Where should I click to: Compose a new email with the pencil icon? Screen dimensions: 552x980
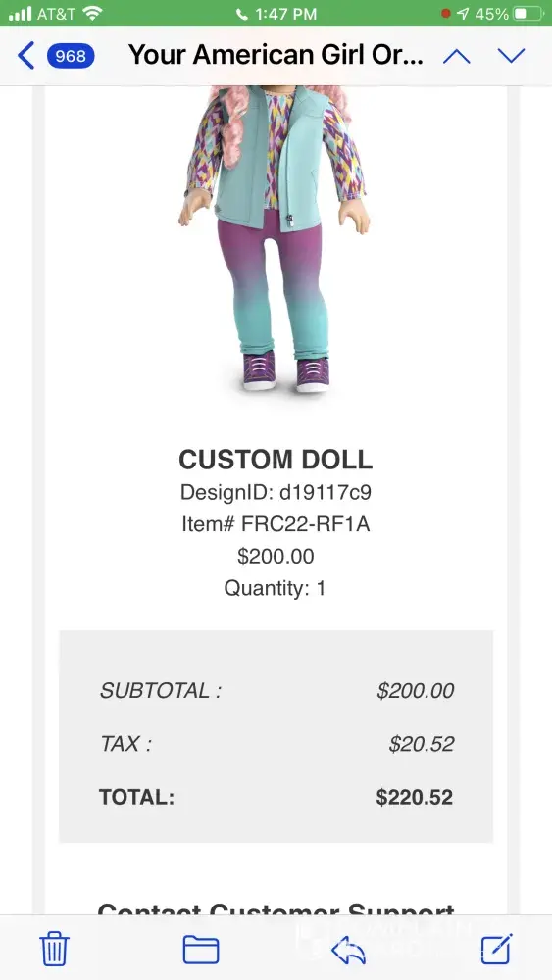coord(497,948)
